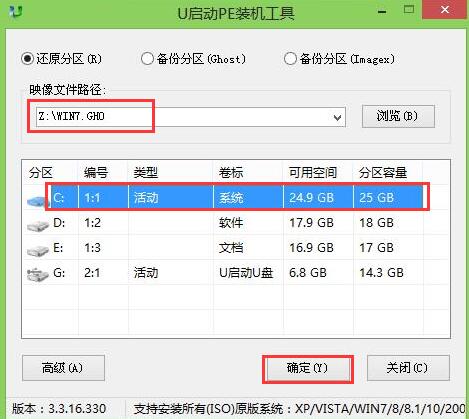The image size is (469, 419).
Task: Close the window with the red X
Action: (x=445, y=10)
